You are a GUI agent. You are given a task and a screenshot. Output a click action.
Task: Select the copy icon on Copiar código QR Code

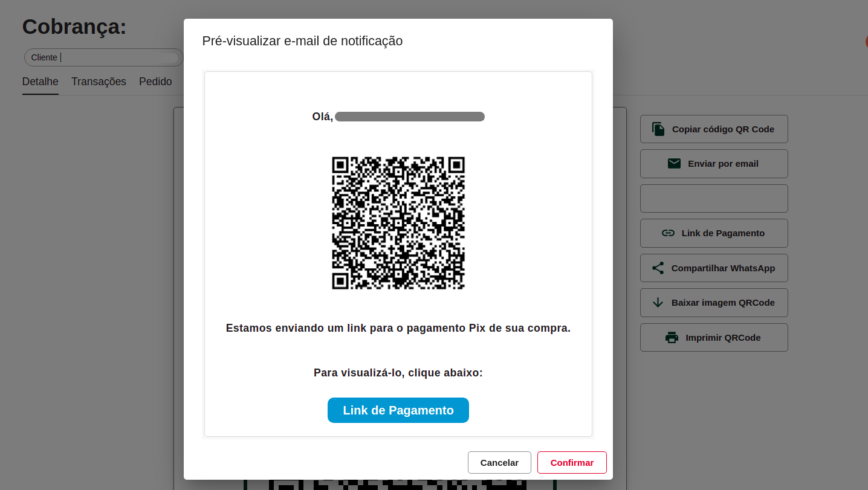click(x=658, y=129)
